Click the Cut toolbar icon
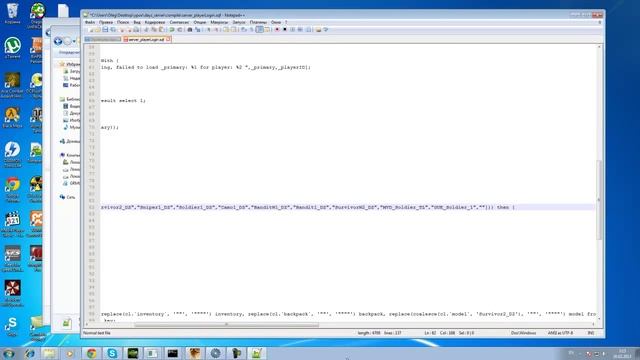Screen dimensions: 640x360 147,29
